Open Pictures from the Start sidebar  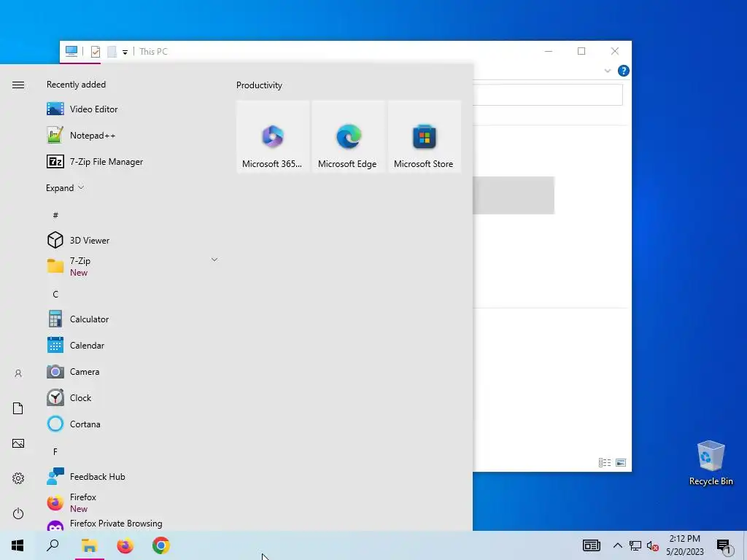coord(18,443)
